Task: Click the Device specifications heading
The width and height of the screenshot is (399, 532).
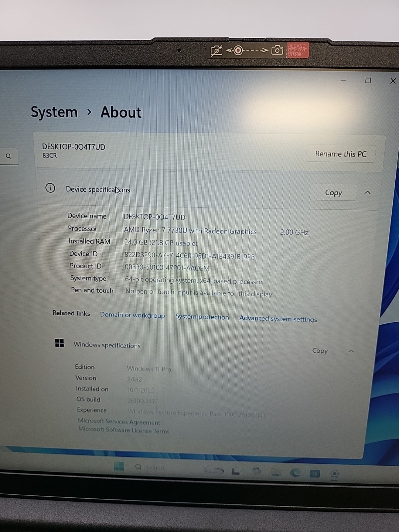Action: pyautogui.click(x=98, y=190)
